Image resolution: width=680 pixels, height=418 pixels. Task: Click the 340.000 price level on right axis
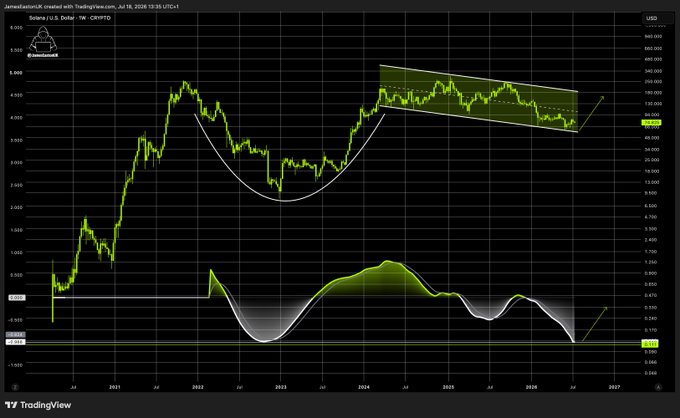coord(653,71)
